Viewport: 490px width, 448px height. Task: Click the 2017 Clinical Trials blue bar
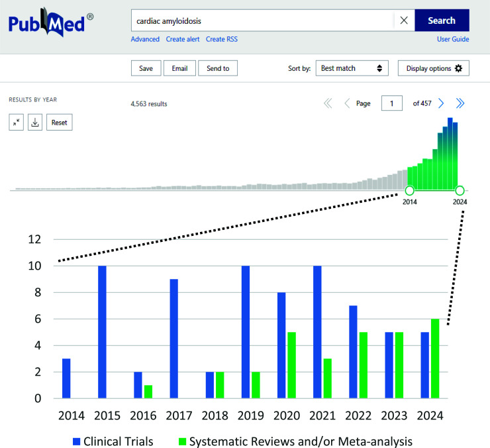[174, 339]
